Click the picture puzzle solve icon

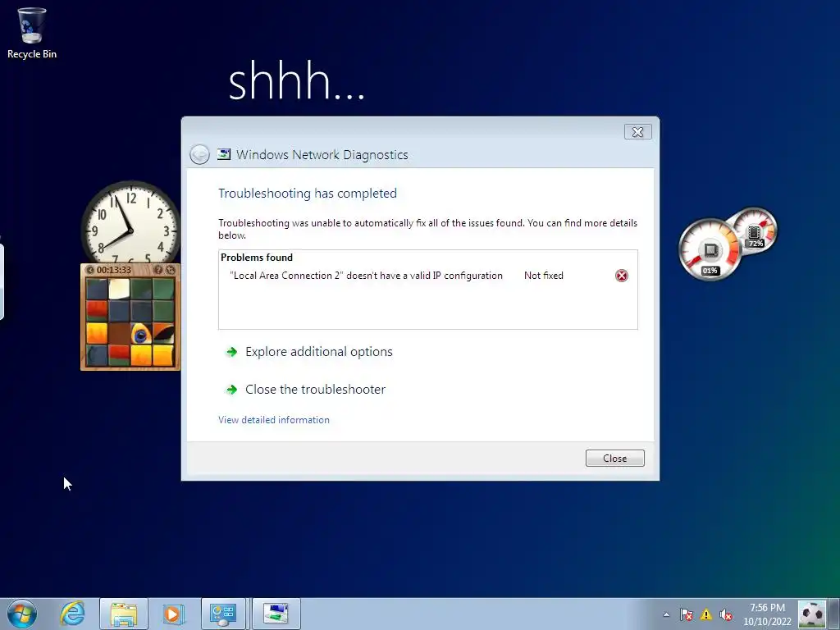[x=171, y=270]
